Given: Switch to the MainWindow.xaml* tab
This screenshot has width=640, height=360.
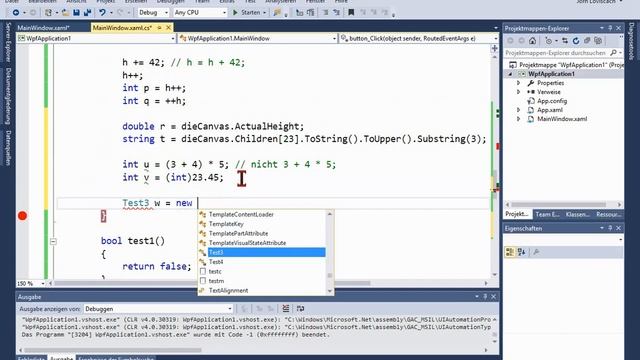Looking at the screenshot, I should (x=43, y=28).
